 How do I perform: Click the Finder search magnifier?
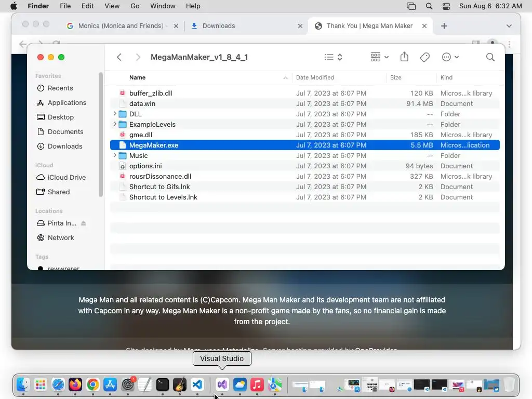click(x=490, y=57)
